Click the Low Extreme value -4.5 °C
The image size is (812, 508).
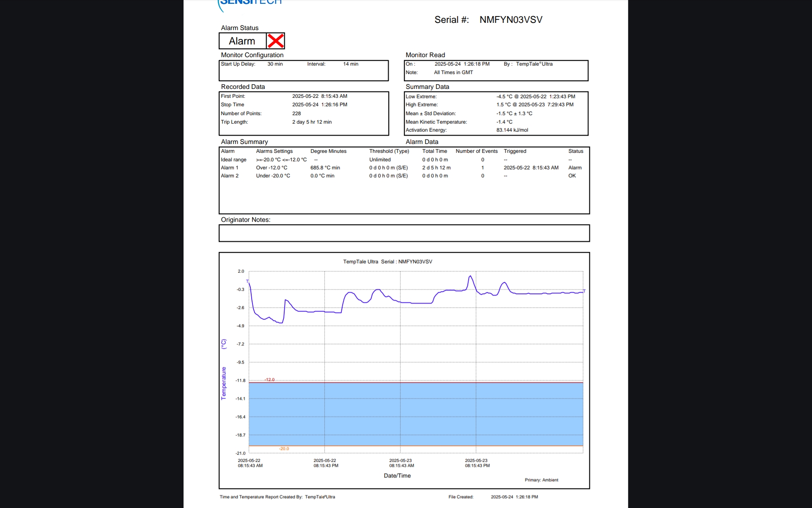pos(504,97)
